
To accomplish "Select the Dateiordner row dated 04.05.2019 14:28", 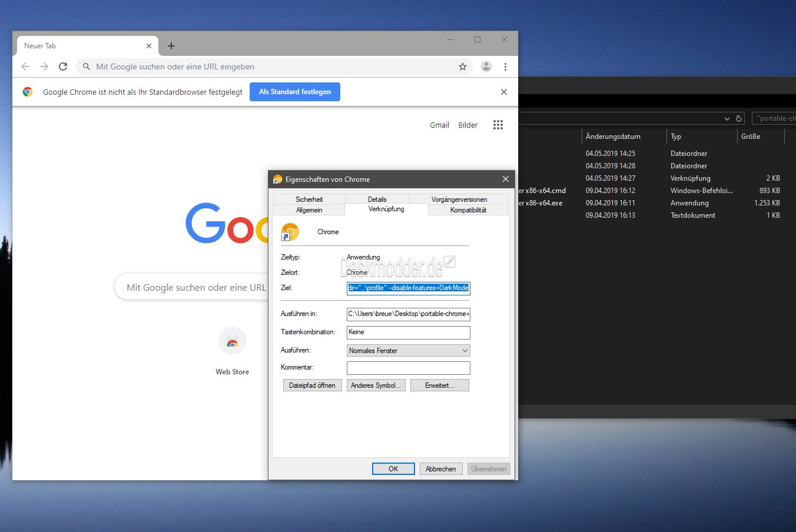I will 651,166.
